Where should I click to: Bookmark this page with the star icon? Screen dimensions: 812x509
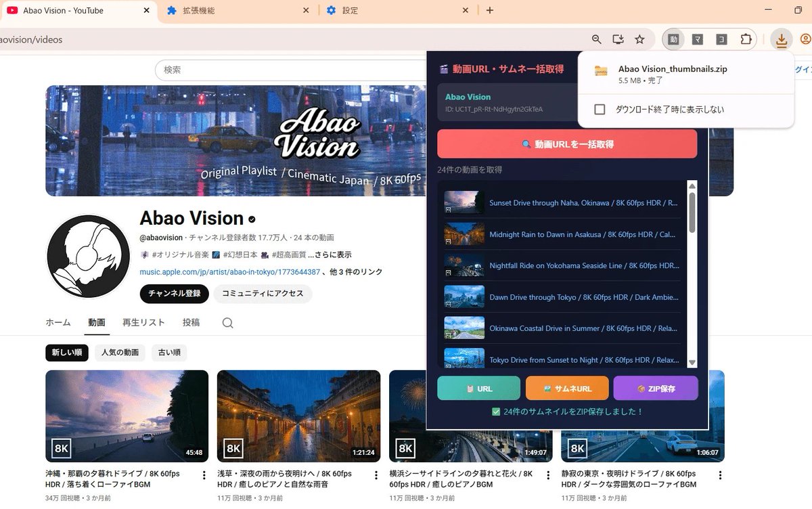click(639, 39)
